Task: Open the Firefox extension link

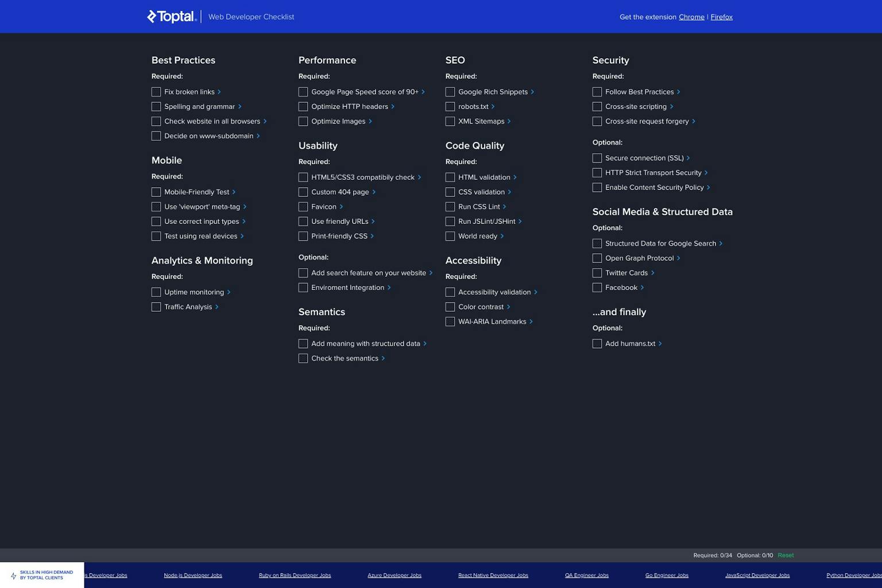Action: 722,17
